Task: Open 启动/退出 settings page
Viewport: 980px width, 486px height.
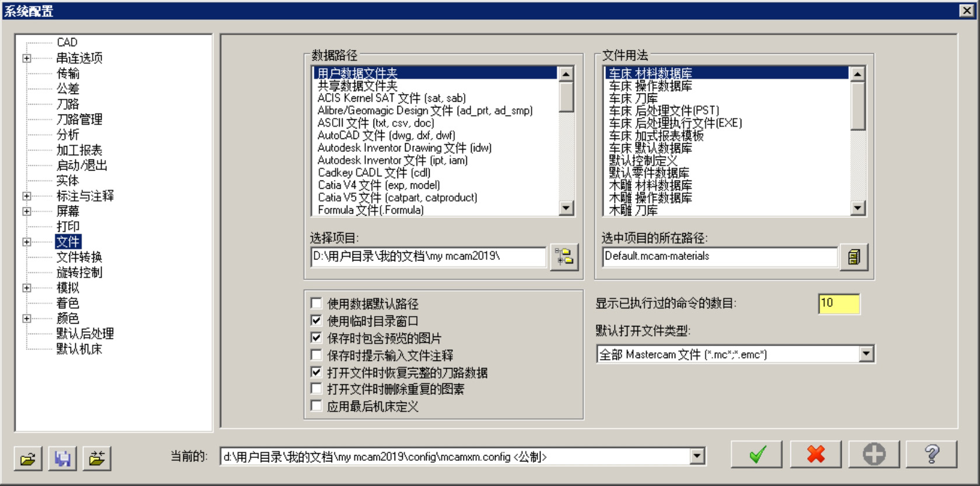Action: 82,165
